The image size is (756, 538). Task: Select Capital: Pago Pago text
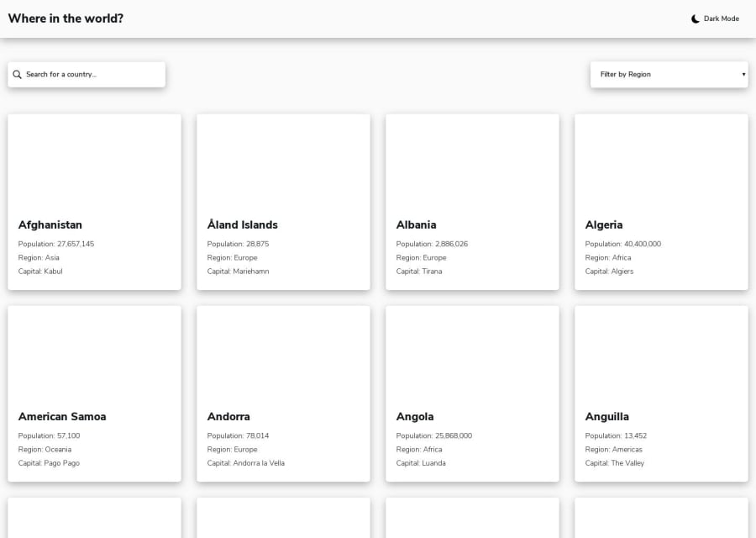tap(50, 462)
